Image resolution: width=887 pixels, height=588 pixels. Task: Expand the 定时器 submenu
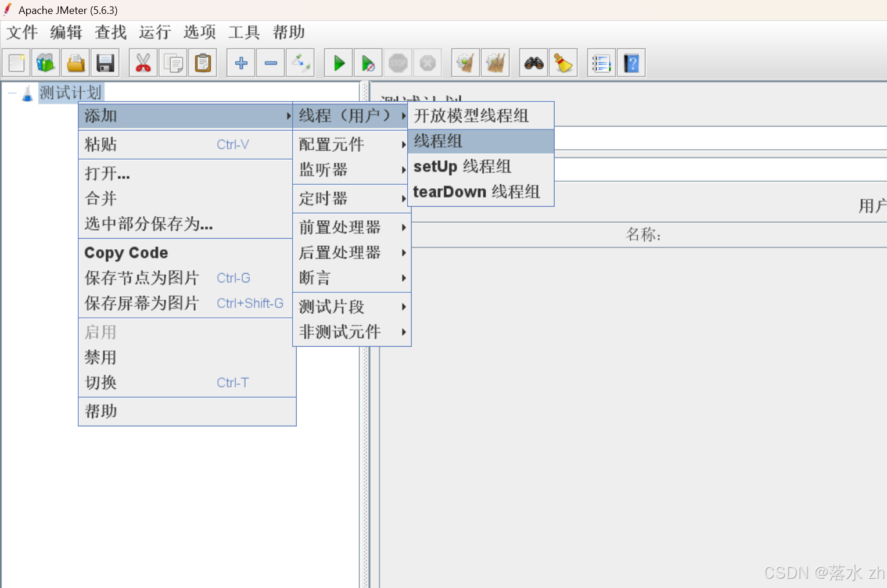click(351, 199)
